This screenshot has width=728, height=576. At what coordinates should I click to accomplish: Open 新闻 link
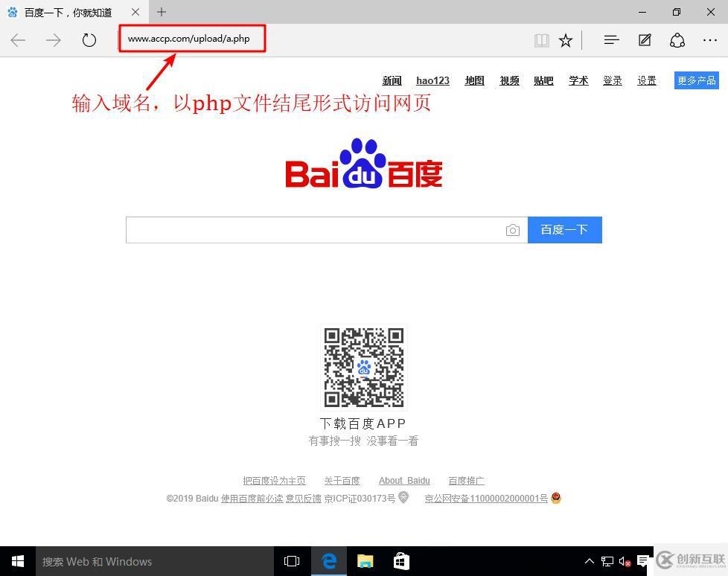(392, 81)
